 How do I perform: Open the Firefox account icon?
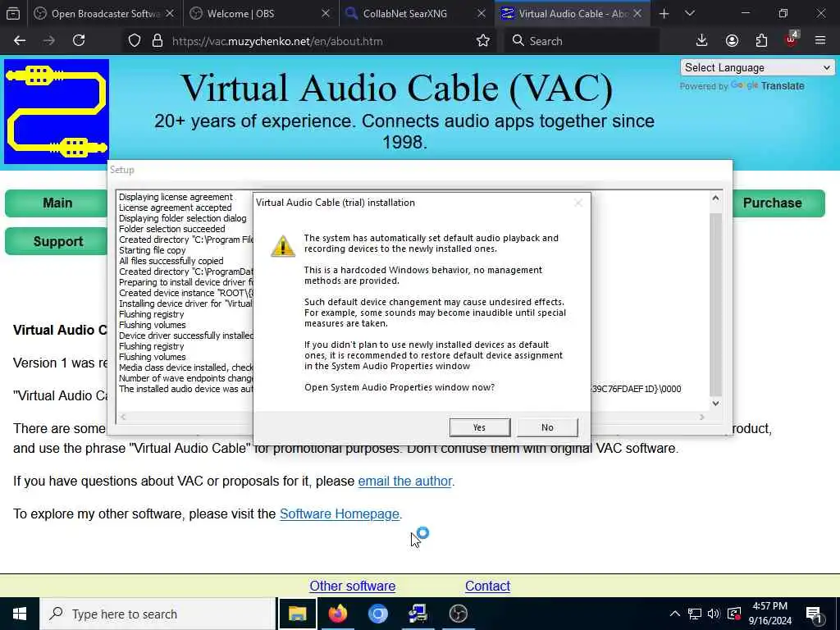point(732,41)
